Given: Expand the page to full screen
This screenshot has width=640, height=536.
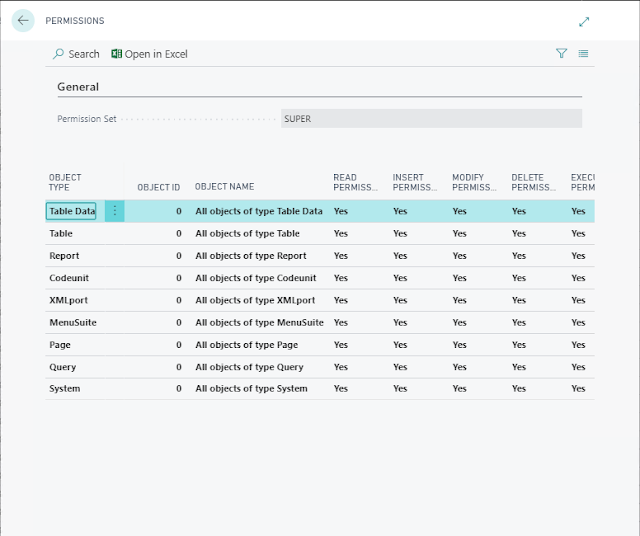Looking at the screenshot, I should click(x=584, y=22).
